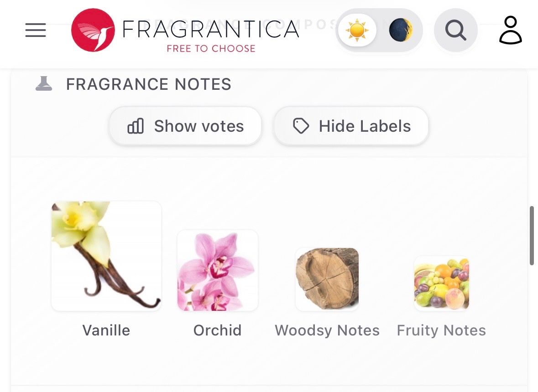Switch to dark mode moon icon

(x=400, y=30)
